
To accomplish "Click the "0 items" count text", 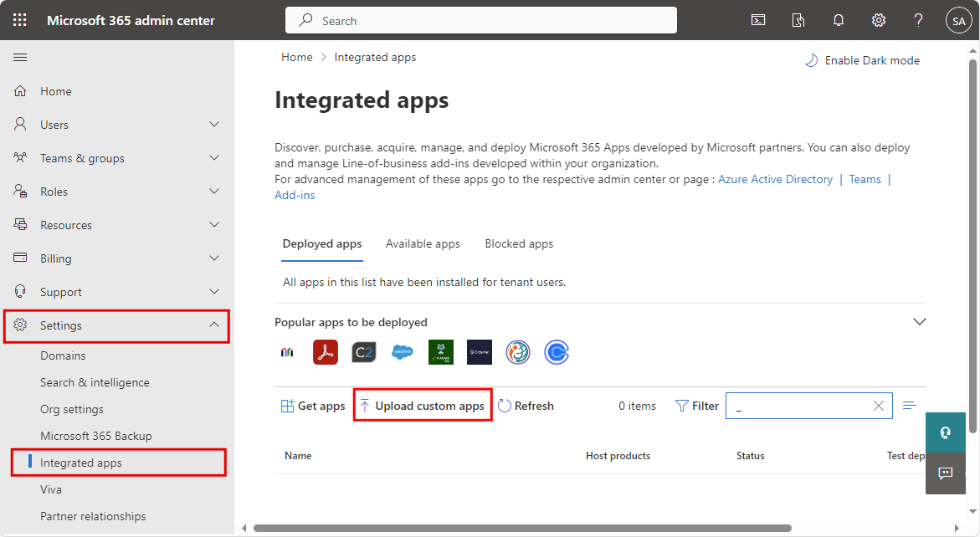I will (x=638, y=406).
